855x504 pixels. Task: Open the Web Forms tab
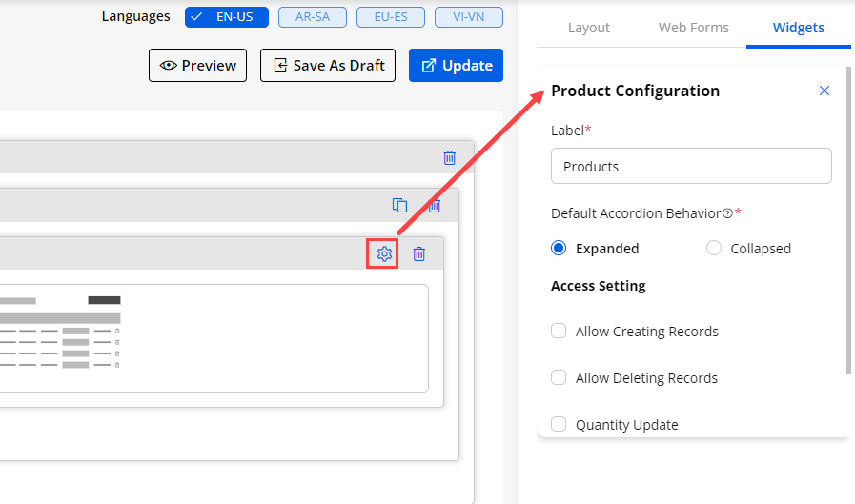[693, 28]
